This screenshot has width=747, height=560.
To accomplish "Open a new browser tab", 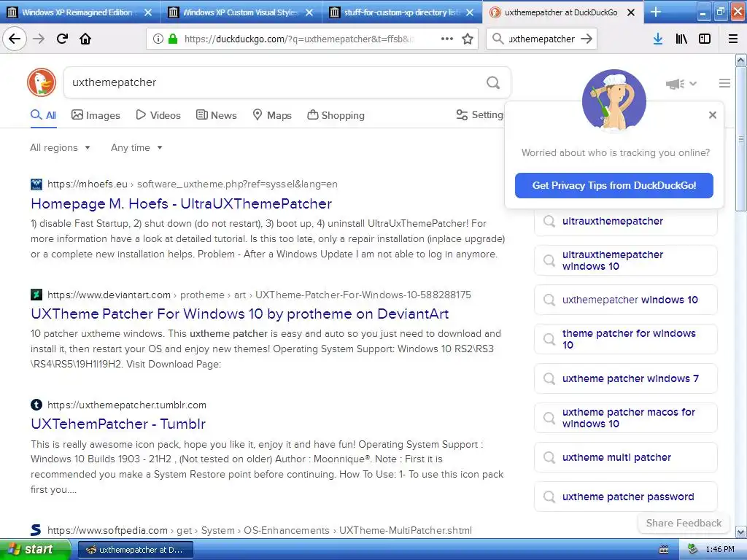I will [x=656, y=12].
